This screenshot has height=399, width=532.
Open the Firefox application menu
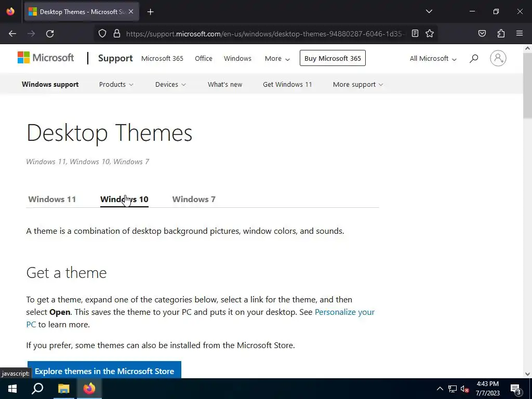coord(520,33)
